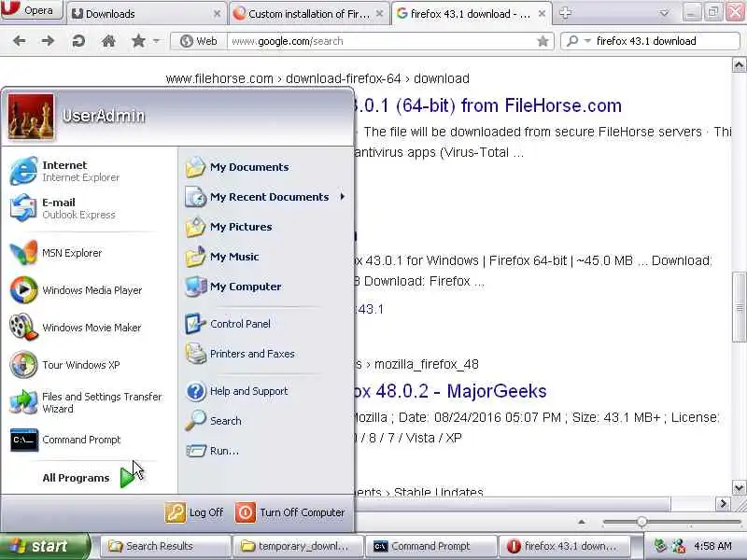
Task: Switch to temporary_downl... folder in taskbar
Action: (x=298, y=546)
